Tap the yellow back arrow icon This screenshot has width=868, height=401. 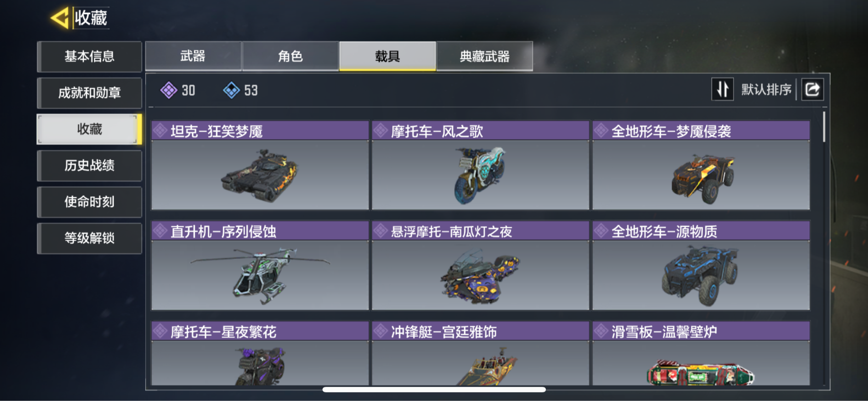[60, 17]
